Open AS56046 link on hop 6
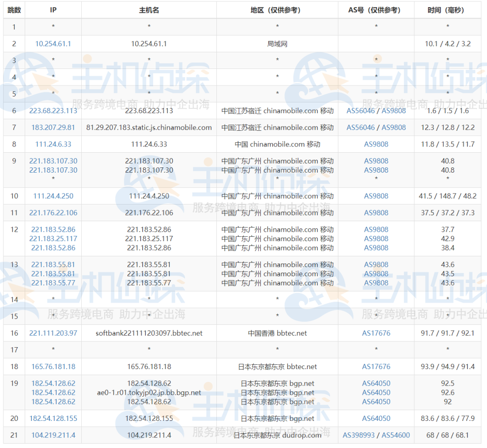The image size is (487, 448). [x=362, y=110]
